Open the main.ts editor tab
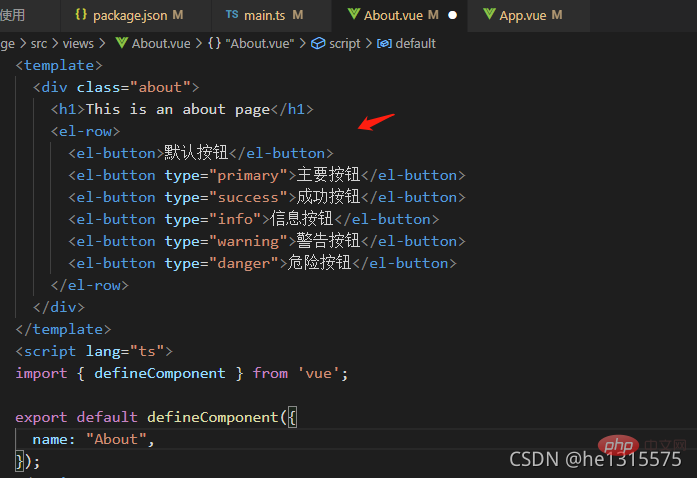Image resolution: width=697 pixels, height=478 pixels. coord(271,16)
